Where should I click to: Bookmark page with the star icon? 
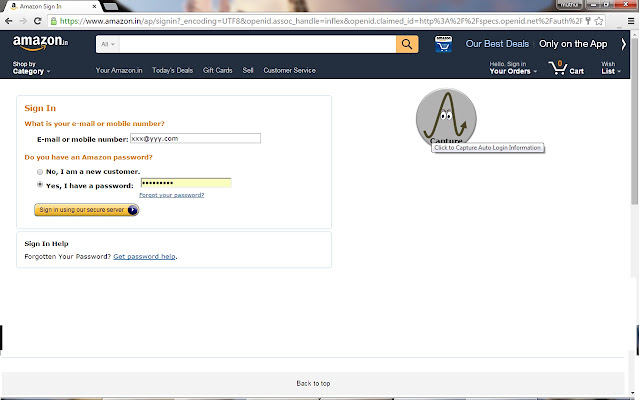599,21
